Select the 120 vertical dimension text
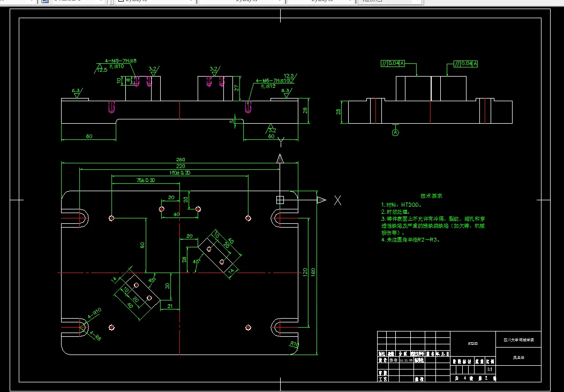Viewport: 564px width, 392px height. tap(305, 273)
